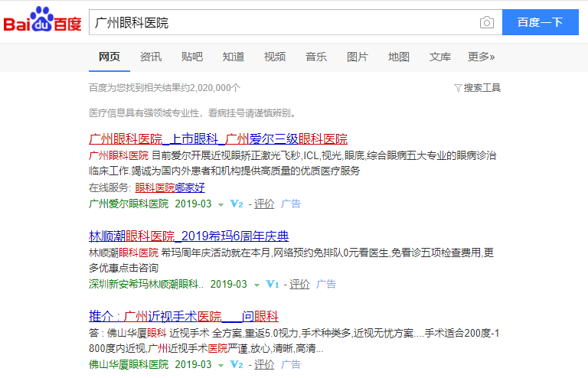
Task: Expand dropdown arrow beside first result date
Action: coord(220,204)
